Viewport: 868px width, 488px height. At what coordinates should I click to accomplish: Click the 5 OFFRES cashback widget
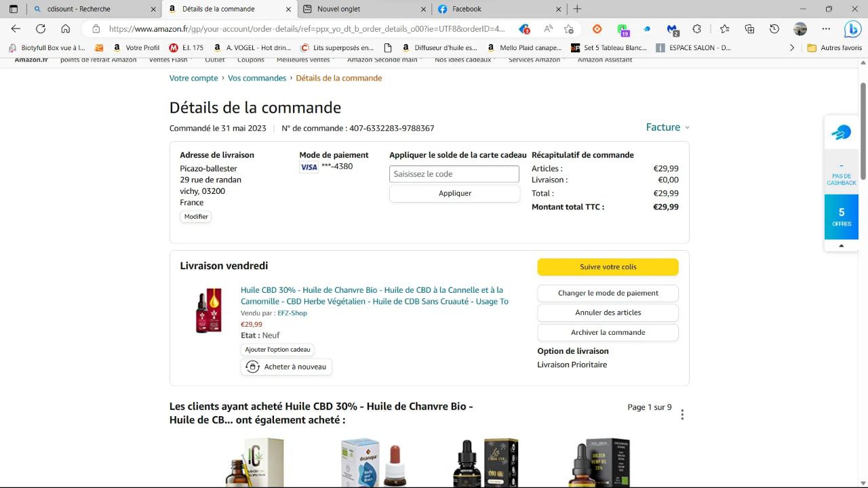842,217
